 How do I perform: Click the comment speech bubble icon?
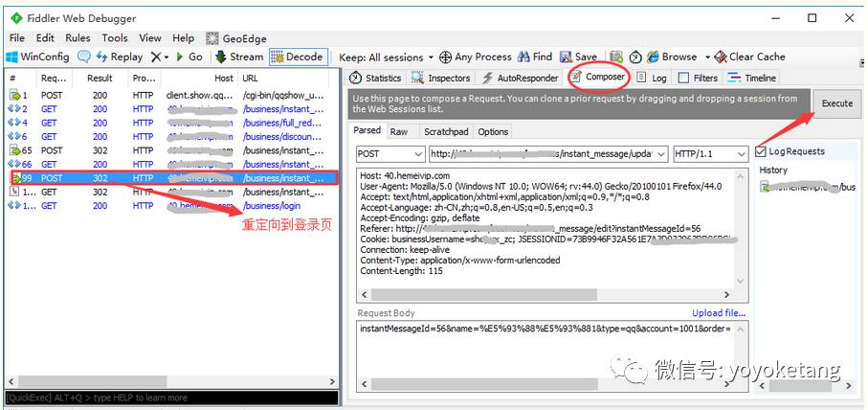[83, 57]
